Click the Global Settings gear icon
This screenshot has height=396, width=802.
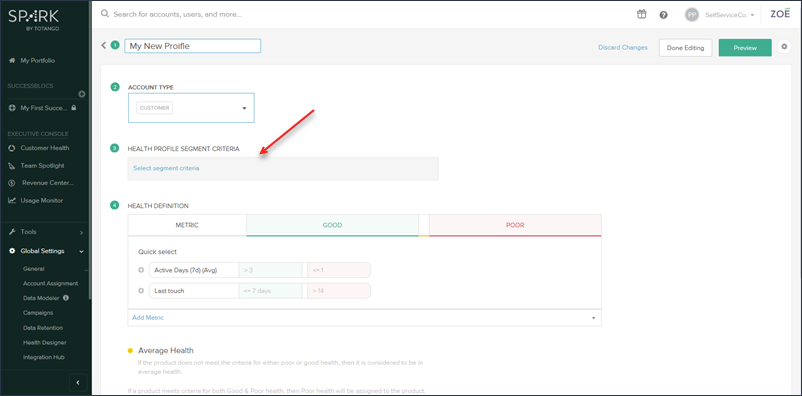tap(12, 251)
